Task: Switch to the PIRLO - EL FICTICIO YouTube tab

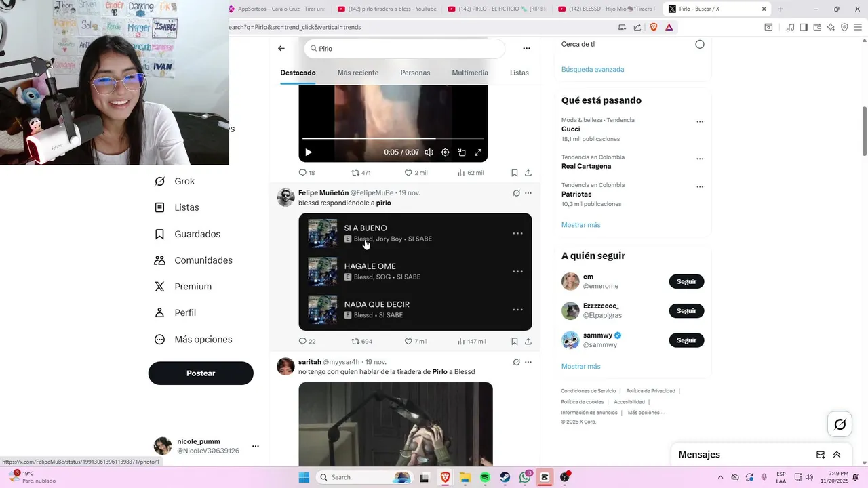Action: (x=497, y=9)
